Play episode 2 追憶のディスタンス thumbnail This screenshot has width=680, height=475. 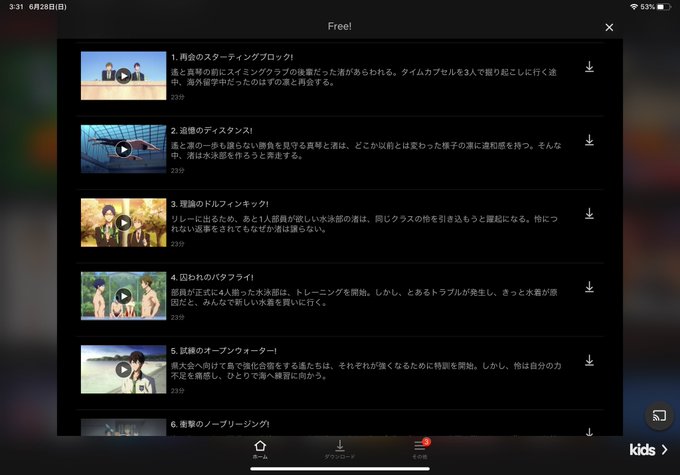coord(124,149)
